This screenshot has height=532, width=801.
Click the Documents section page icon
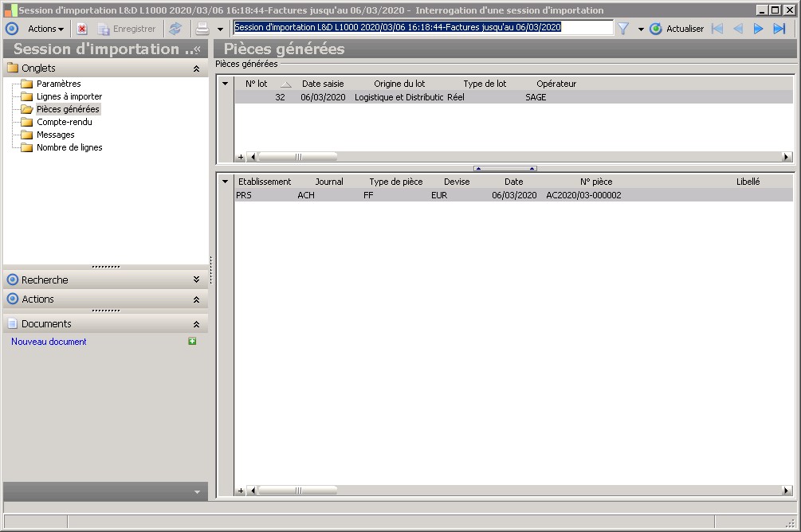(x=13, y=323)
